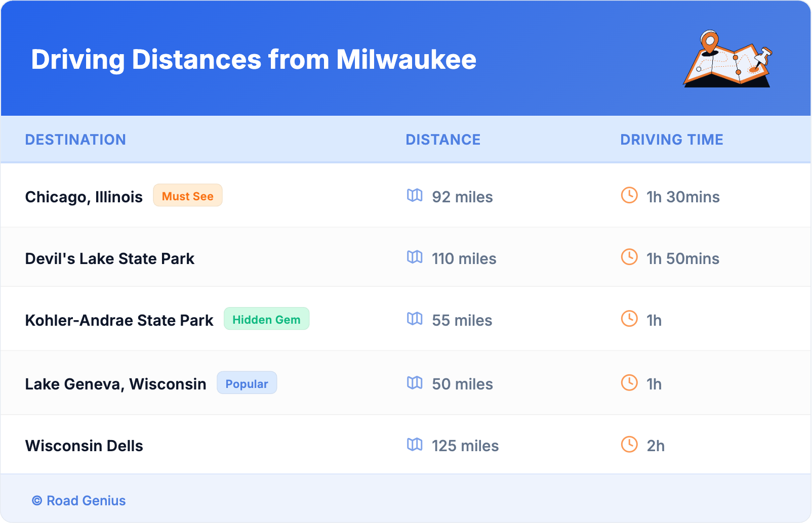Select the Devil's Lake State Park destination
This screenshot has width=812, height=523.
(110, 258)
